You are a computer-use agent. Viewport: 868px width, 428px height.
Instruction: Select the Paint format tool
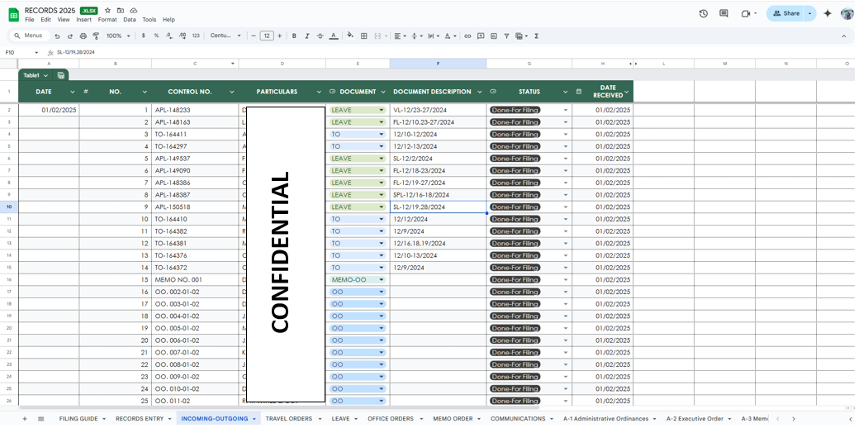click(97, 36)
